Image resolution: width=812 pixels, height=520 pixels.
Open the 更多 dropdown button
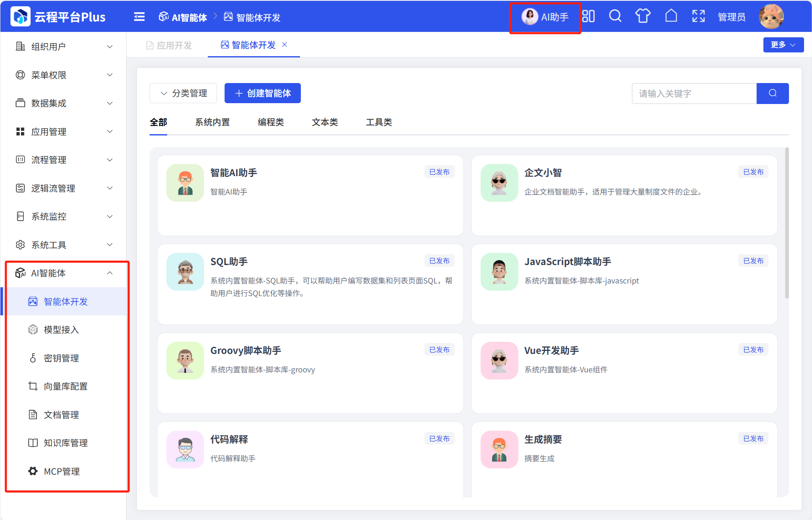tap(783, 45)
